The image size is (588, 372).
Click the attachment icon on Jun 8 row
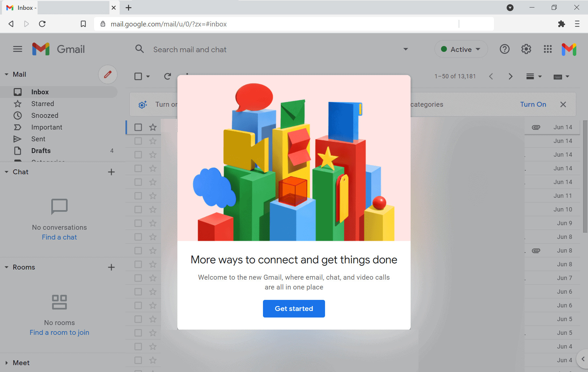coord(536,251)
